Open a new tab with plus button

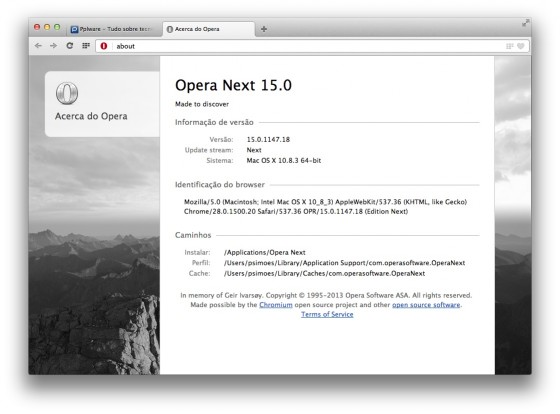coord(264,29)
